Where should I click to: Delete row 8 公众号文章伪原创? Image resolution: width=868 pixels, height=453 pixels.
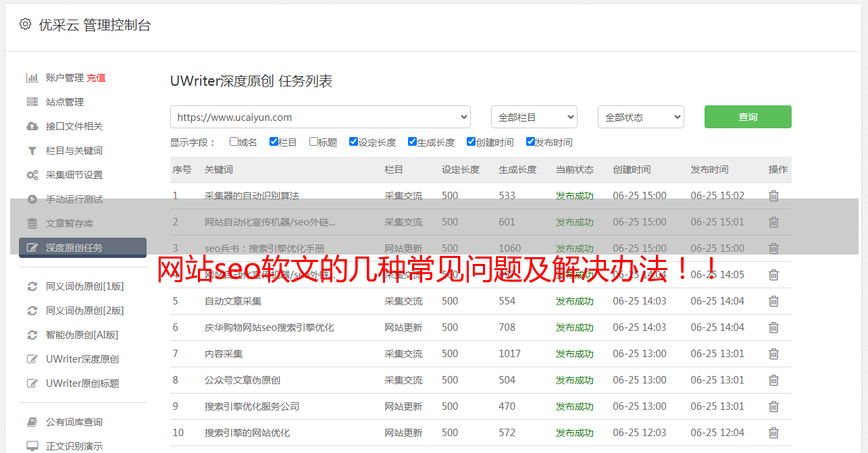(774, 380)
